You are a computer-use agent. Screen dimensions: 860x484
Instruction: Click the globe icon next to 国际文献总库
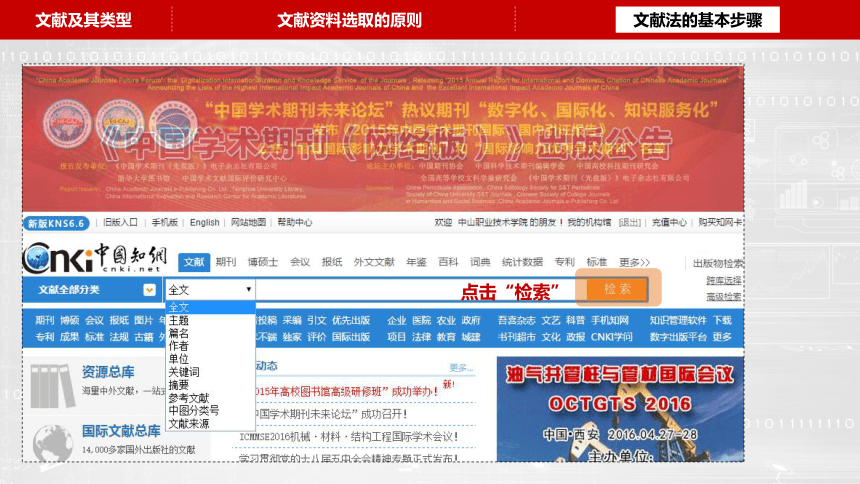(53, 442)
